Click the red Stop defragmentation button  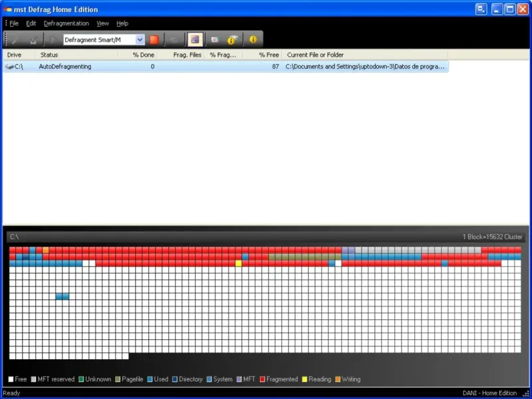pyautogui.click(x=154, y=40)
